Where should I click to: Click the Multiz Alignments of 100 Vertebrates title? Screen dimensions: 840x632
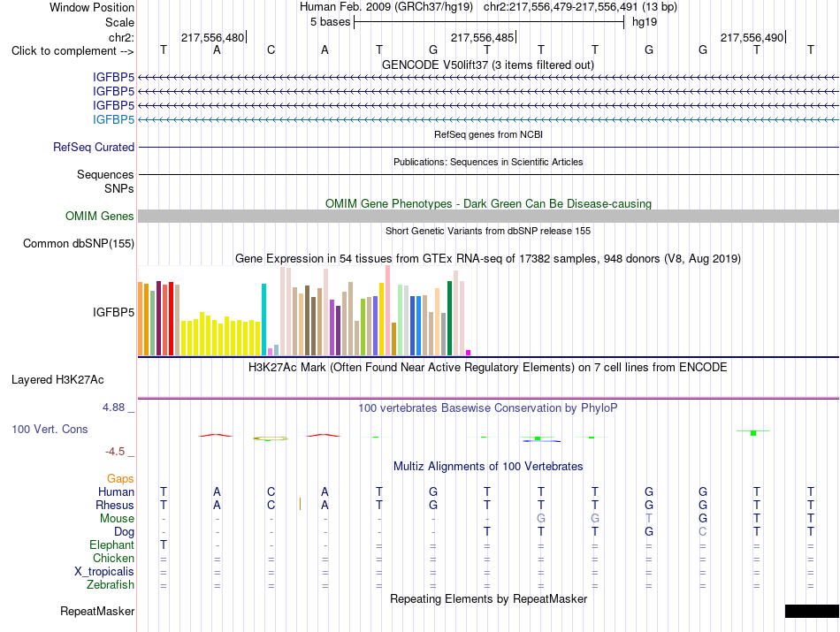[488, 466]
